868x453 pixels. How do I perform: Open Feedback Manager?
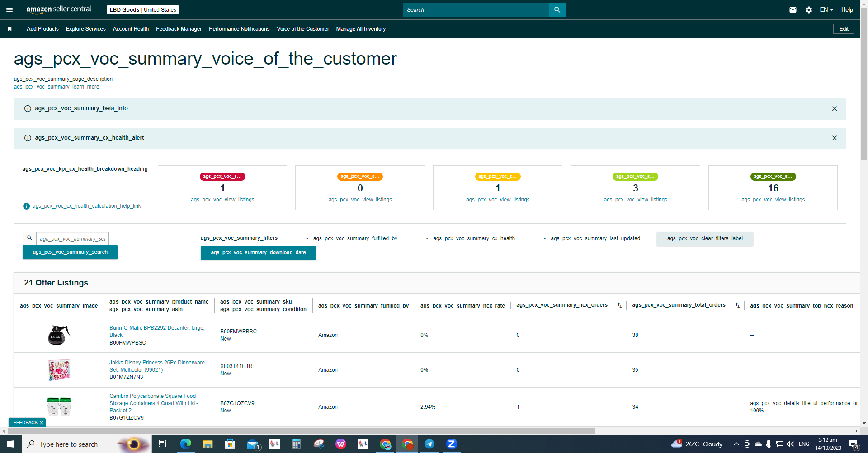pyautogui.click(x=179, y=29)
